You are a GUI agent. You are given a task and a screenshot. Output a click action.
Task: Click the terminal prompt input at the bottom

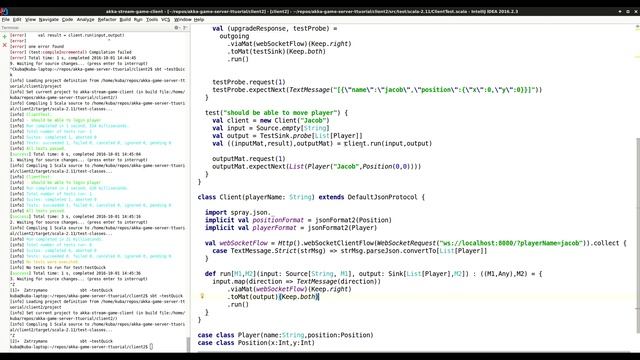coord(151,347)
